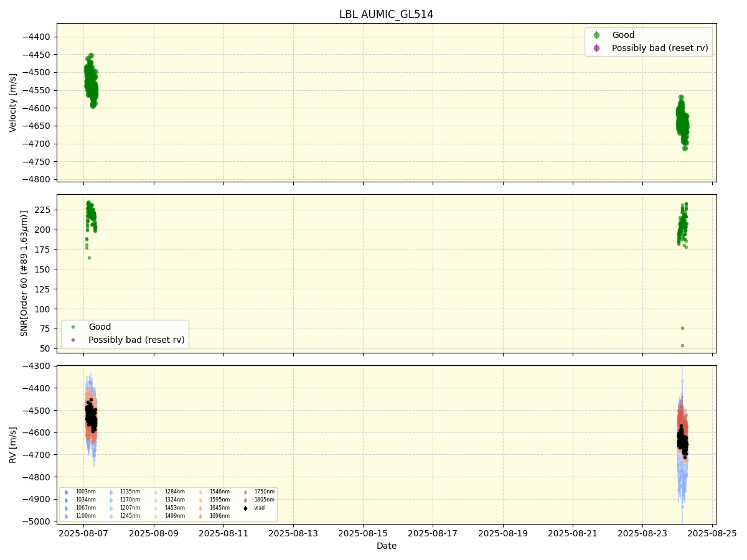Click the -4300 RV tick label
The image size is (747, 560).
[37, 366]
